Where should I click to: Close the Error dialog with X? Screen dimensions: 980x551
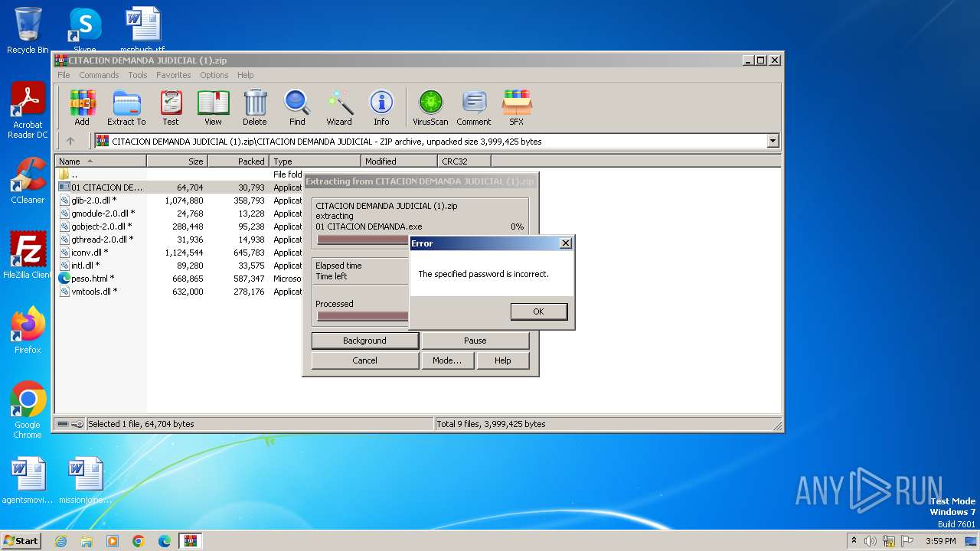pyautogui.click(x=566, y=243)
